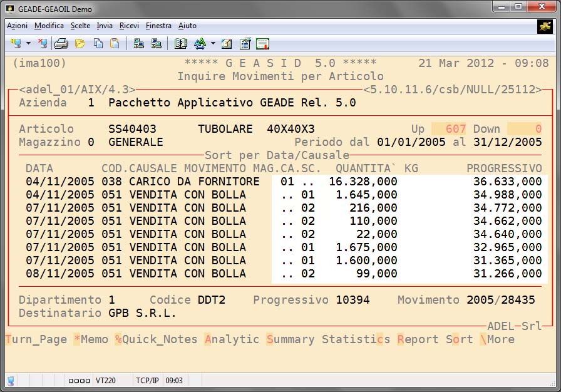Open the new connection dropdown arrow
561x392 pixels.
29,44
